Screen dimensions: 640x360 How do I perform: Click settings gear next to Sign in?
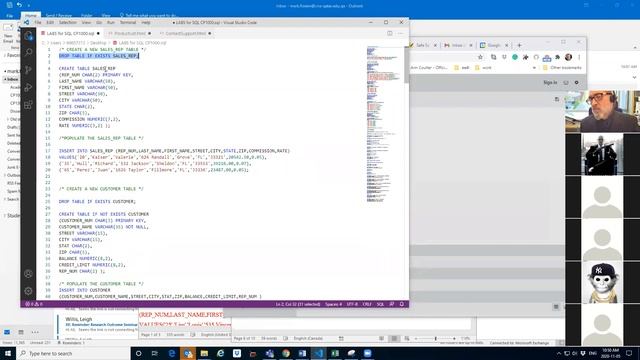(x=576, y=82)
